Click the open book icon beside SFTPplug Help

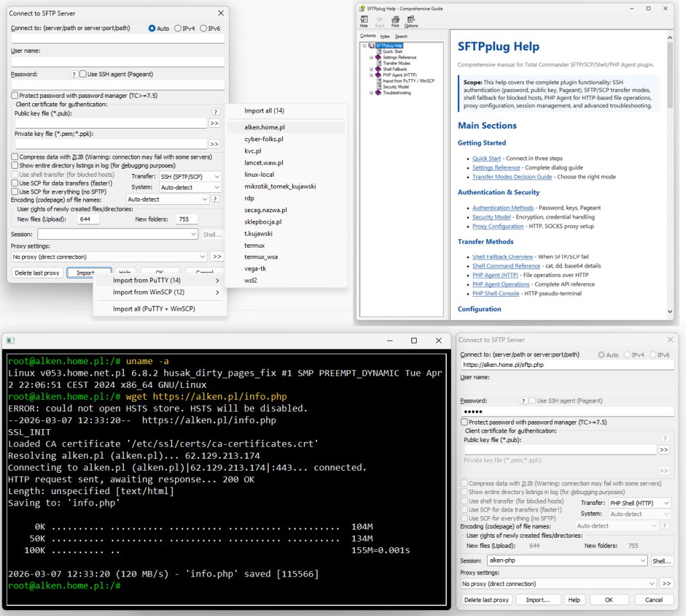pyautogui.click(x=371, y=46)
